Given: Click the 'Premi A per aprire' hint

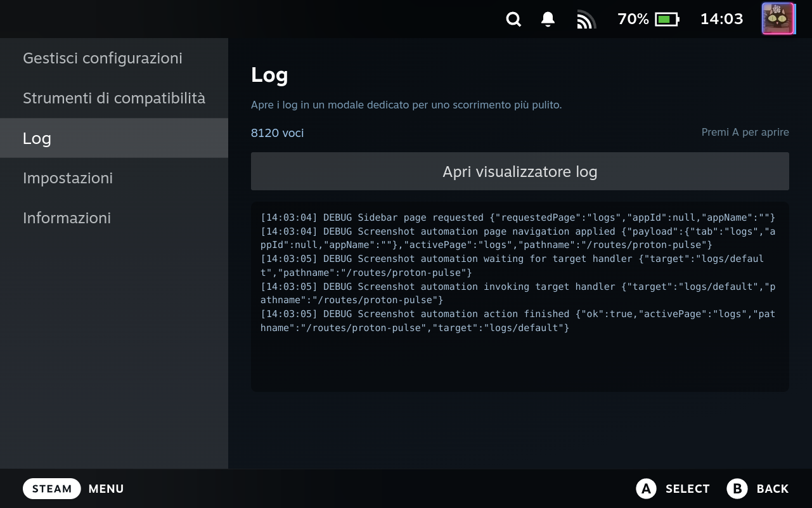Looking at the screenshot, I should pos(745,133).
